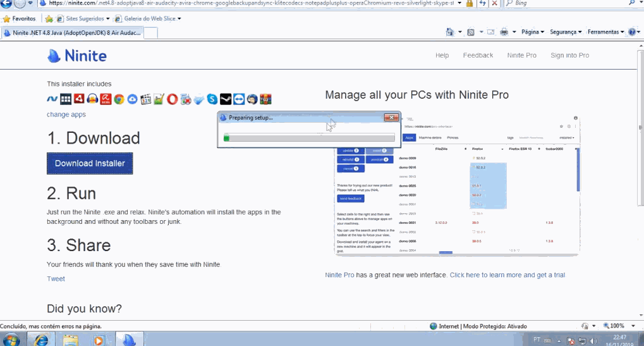The width and height of the screenshot is (644, 346).
Task: Click the Ninite Pro web interface screenshot thumbnail
Action: pos(457,186)
